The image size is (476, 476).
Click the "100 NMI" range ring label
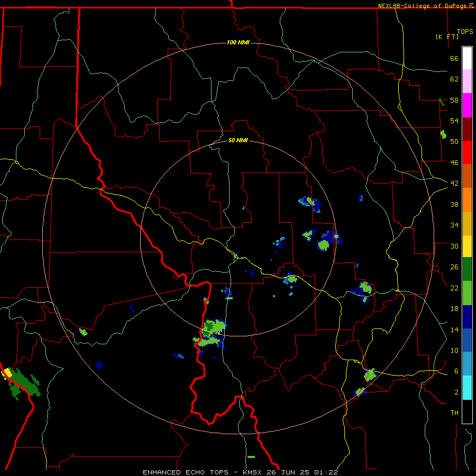pos(238,42)
